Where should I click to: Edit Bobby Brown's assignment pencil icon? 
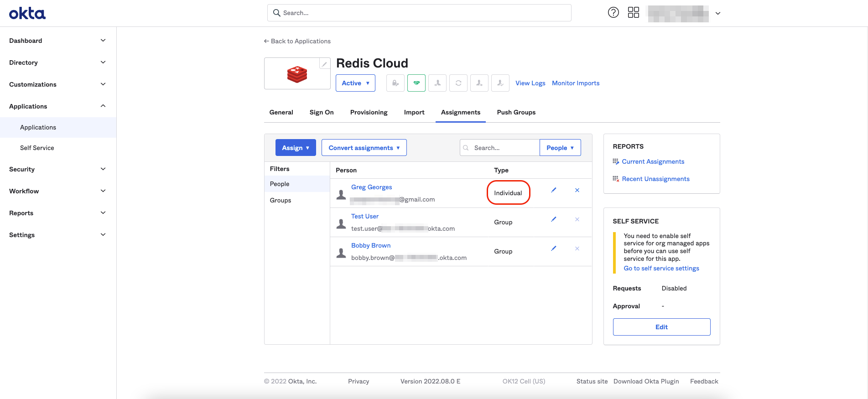pyautogui.click(x=553, y=249)
